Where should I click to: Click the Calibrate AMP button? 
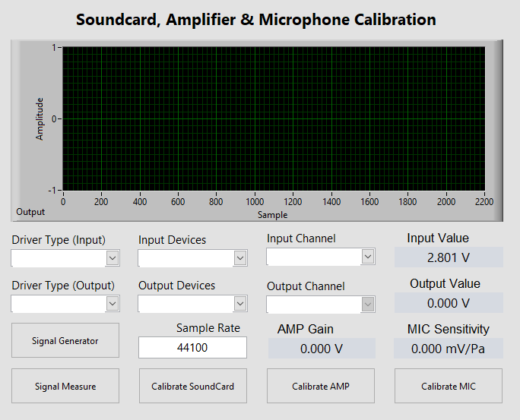[321, 386]
